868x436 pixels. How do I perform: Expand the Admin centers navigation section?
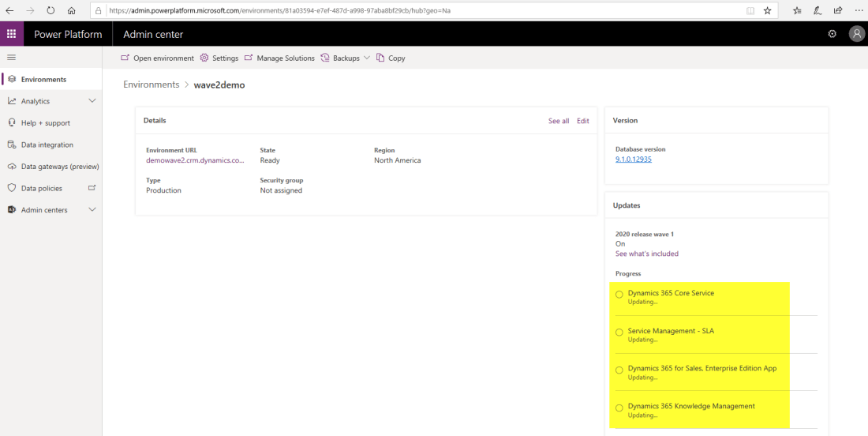pos(92,210)
